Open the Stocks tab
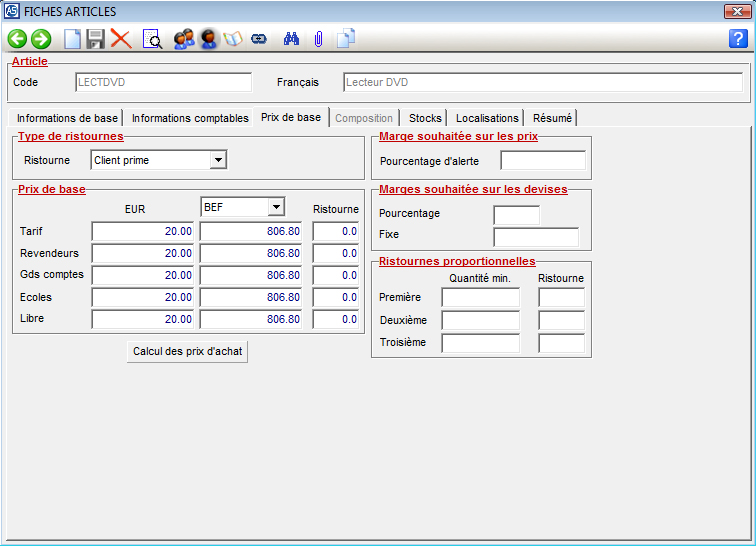Image resolution: width=756 pixels, height=546 pixels. (x=425, y=118)
